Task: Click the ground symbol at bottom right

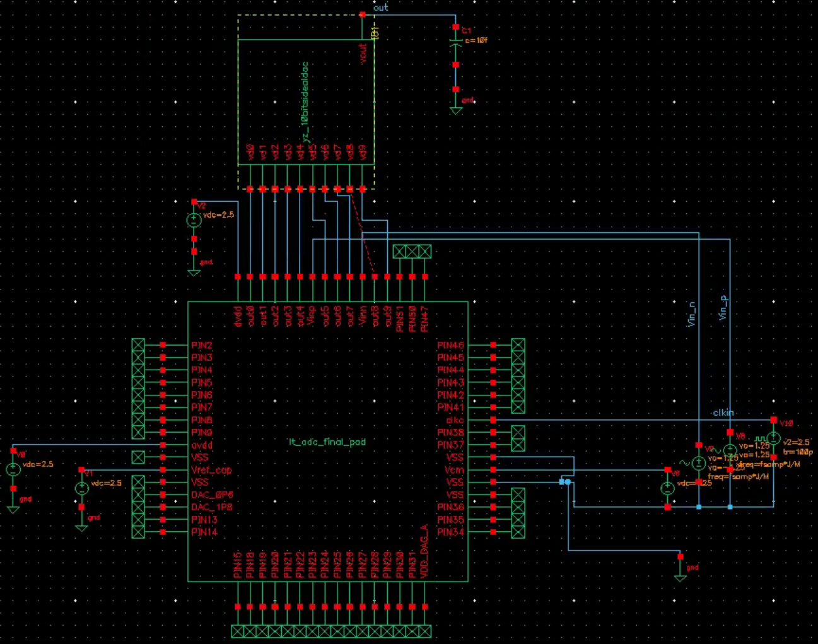Action: 680,576
